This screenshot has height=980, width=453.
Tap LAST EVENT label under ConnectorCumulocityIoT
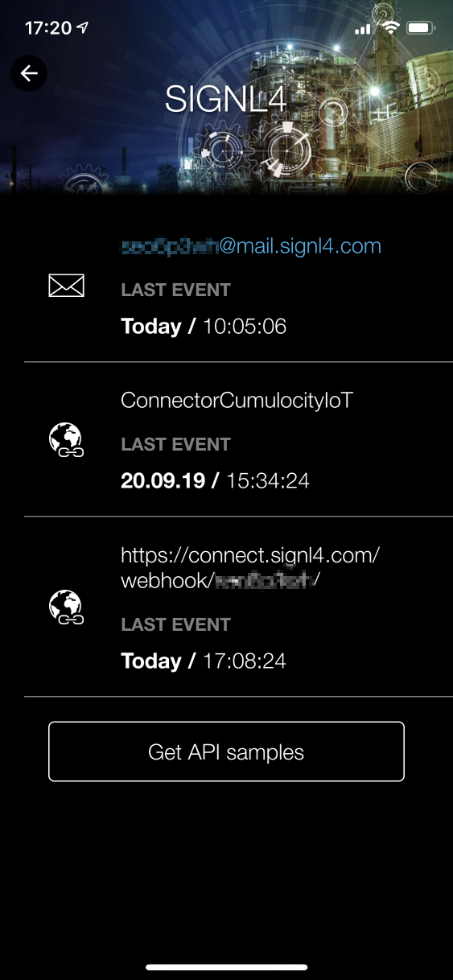(x=175, y=444)
